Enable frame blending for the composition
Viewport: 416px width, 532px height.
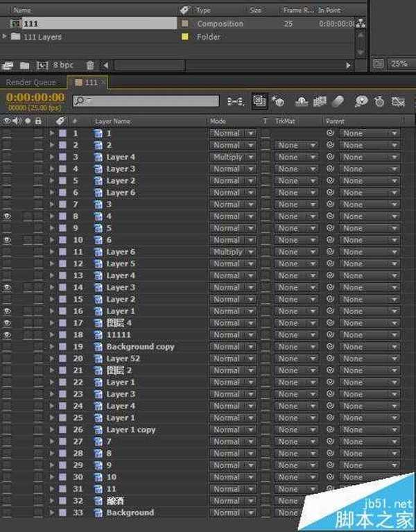319,101
